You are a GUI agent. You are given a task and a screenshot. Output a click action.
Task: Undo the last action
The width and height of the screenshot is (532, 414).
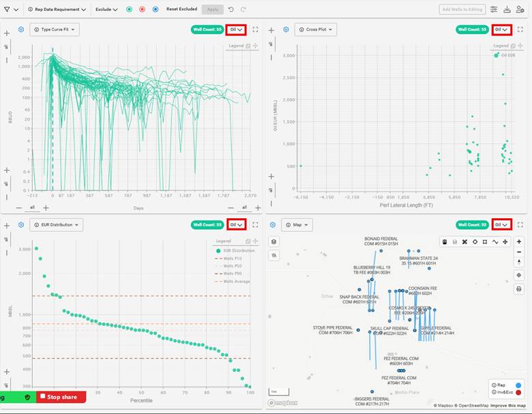coord(231,10)
